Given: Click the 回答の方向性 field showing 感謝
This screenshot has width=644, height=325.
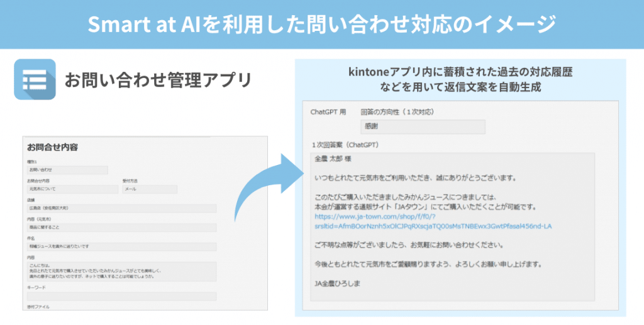Looking at the screenshot, I should click(423, 127).
